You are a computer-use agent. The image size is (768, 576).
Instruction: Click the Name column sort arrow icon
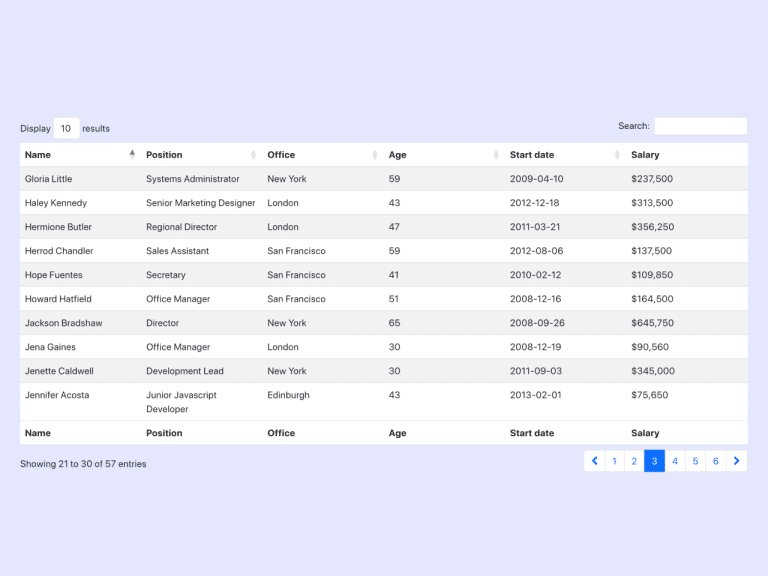(132, 155)
